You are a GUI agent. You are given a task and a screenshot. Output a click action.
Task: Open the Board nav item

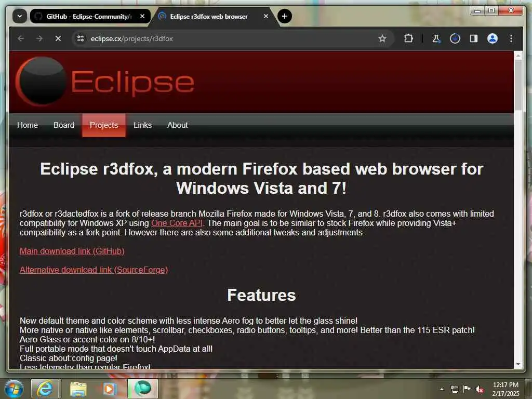[64, 125]
